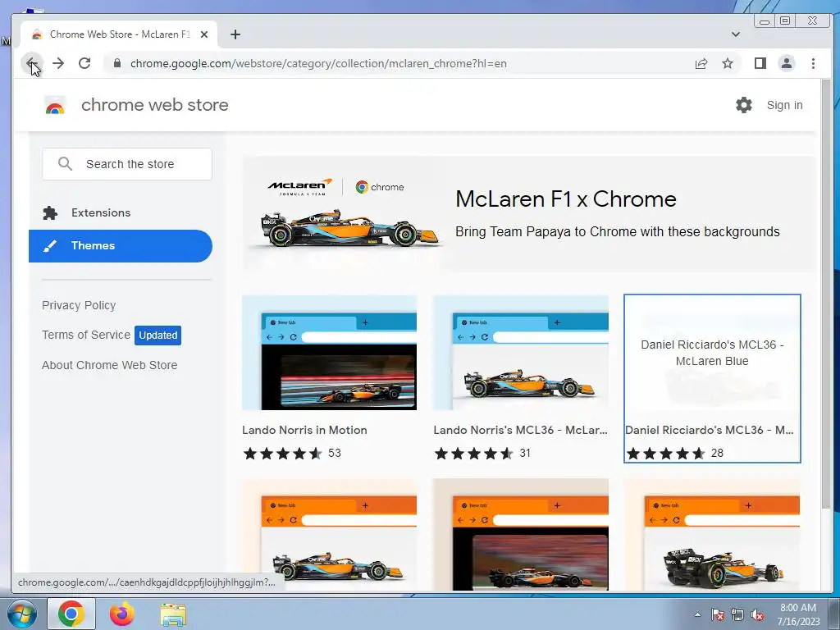Open About Chrome Web Store link
Viewport: 840px width, 630px height.
pyautogui.click(x=109, y=365)
